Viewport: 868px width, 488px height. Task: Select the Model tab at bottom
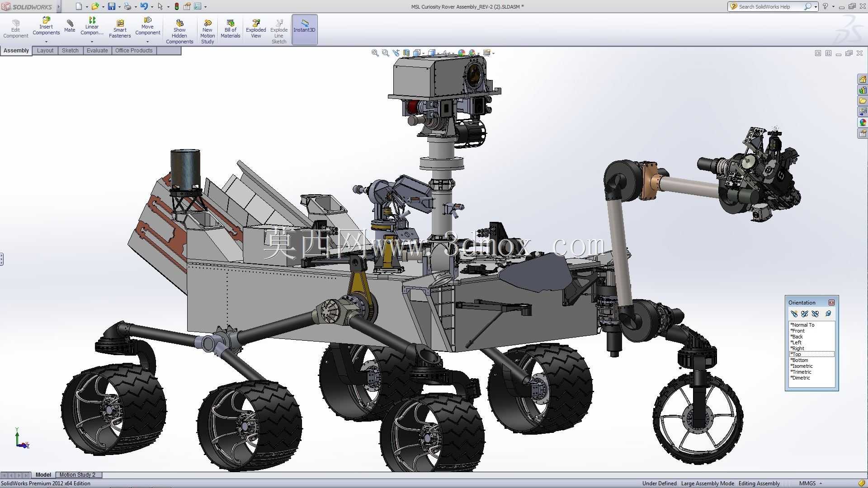point(43,475)
